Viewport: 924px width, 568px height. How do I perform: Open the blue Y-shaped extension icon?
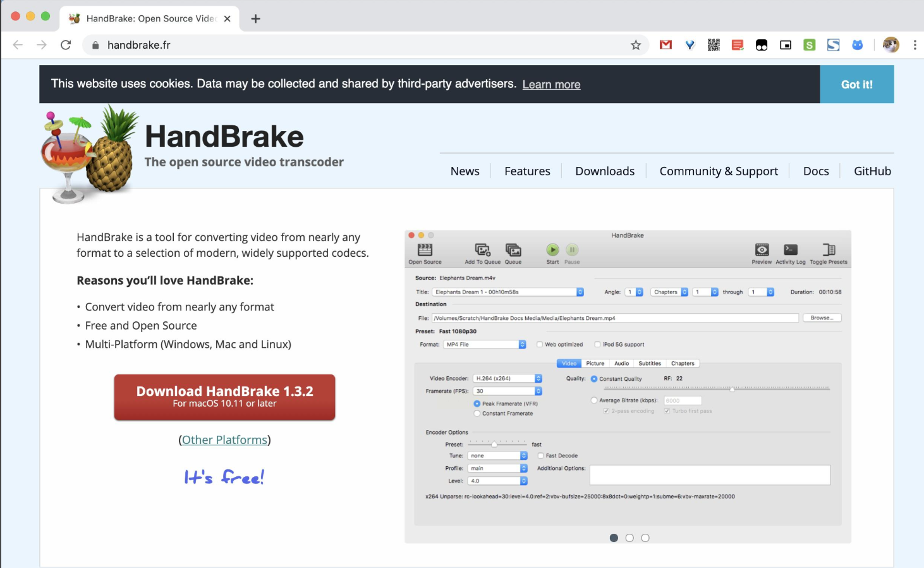tap(690, 45)
